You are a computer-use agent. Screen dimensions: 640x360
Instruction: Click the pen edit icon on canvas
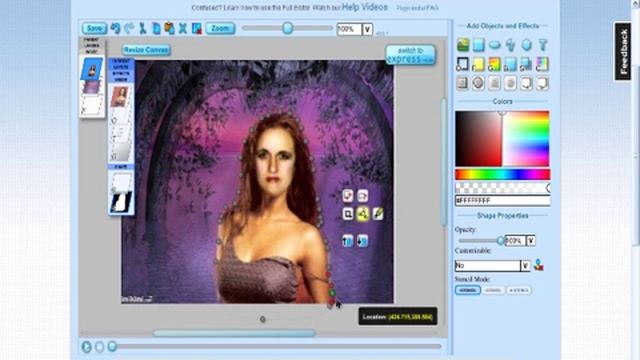tap(378, 214)
